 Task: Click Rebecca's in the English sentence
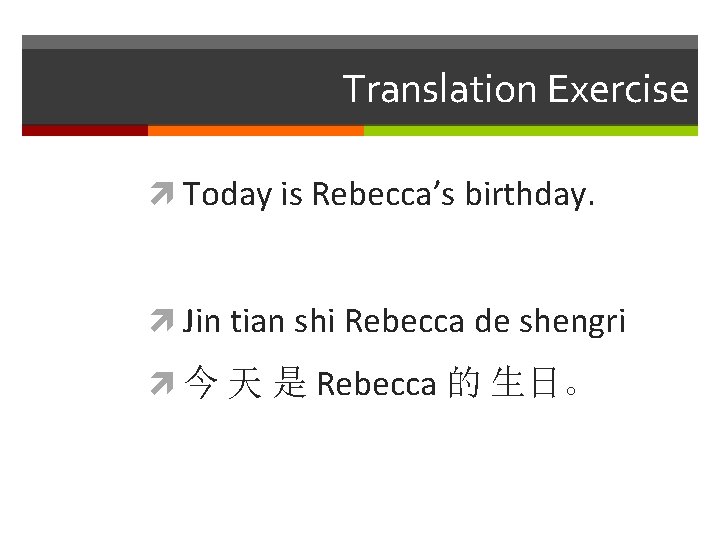(x=383, y=193)
